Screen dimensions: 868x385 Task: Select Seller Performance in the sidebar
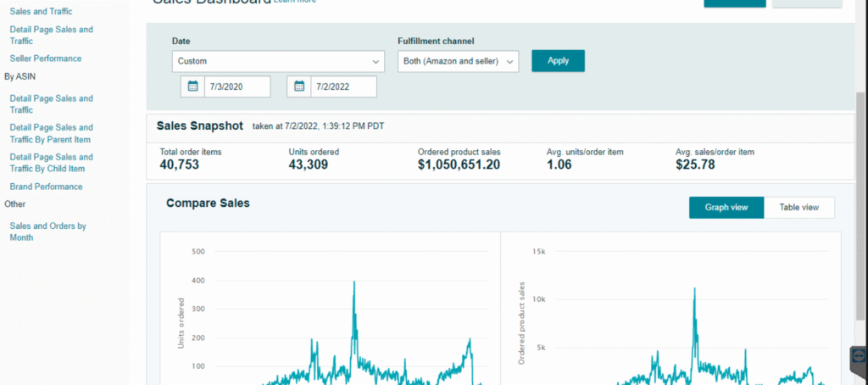[46, 59]
